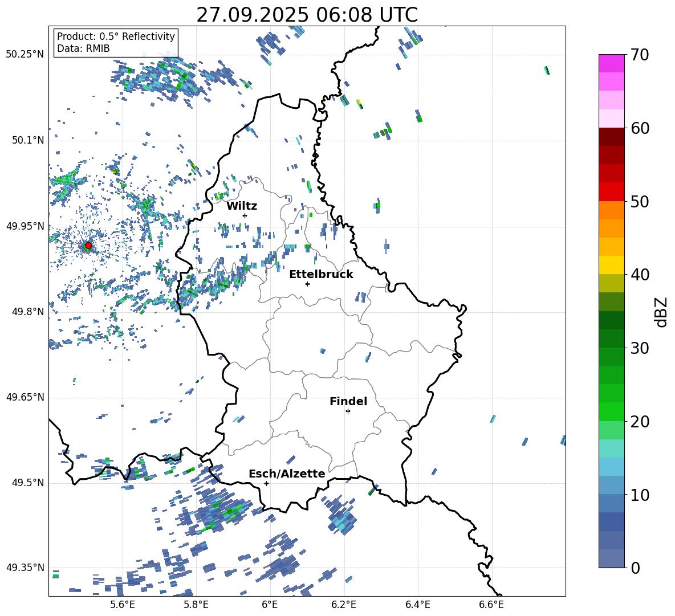Viewport: 675px width, 616px height.
Task: Click the Findel station label
Action: click(348, 401)
